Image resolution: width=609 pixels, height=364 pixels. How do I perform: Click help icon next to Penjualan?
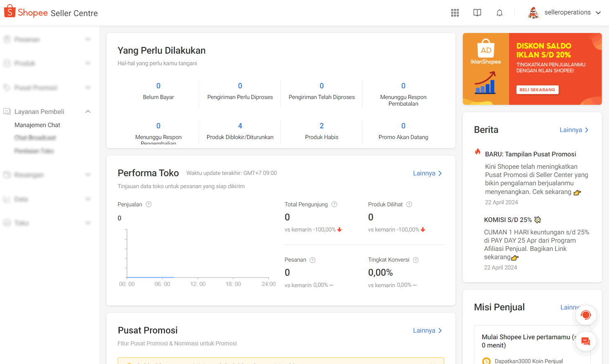pos(149,204)
